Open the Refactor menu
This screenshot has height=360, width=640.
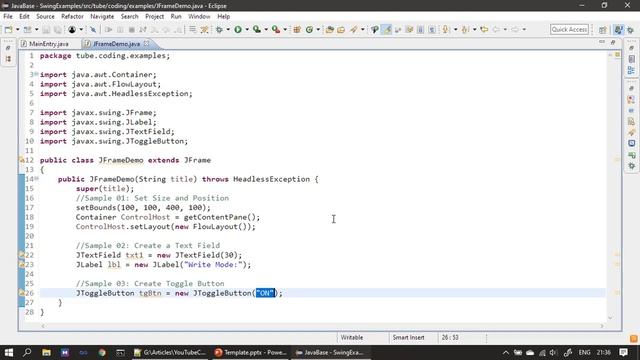(72, 16)
